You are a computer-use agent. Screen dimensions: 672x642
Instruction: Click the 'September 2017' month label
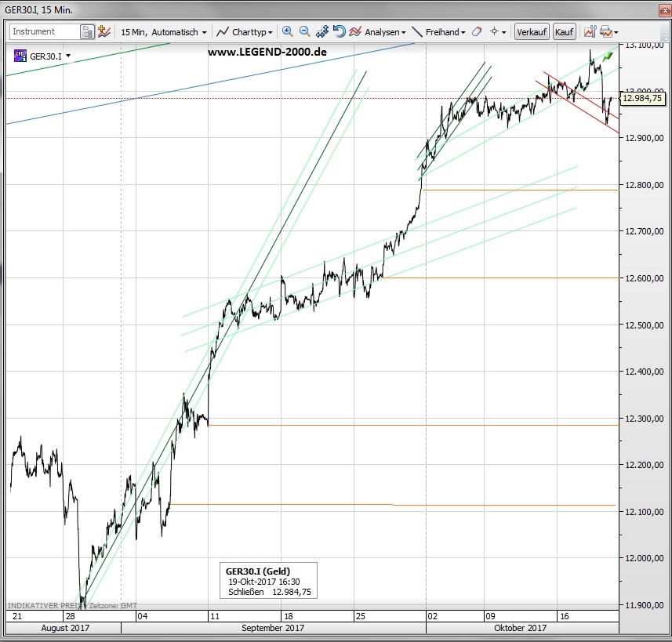(x=273, y=628)
